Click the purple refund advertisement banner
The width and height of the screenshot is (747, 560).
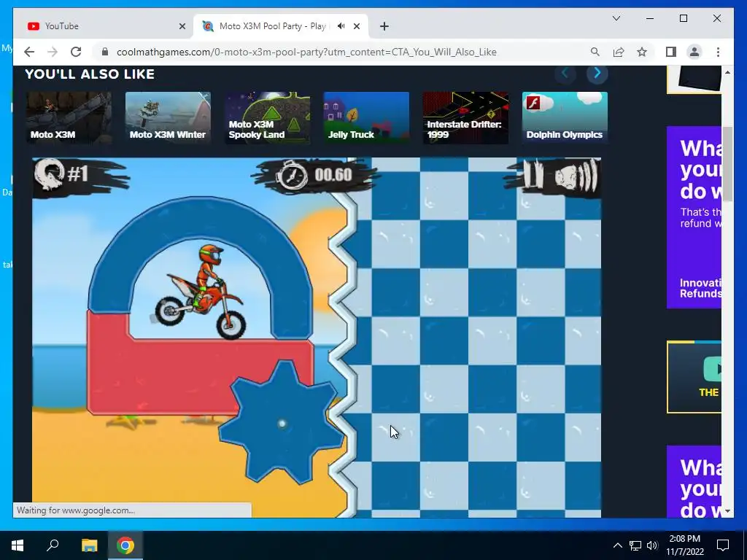694,217
